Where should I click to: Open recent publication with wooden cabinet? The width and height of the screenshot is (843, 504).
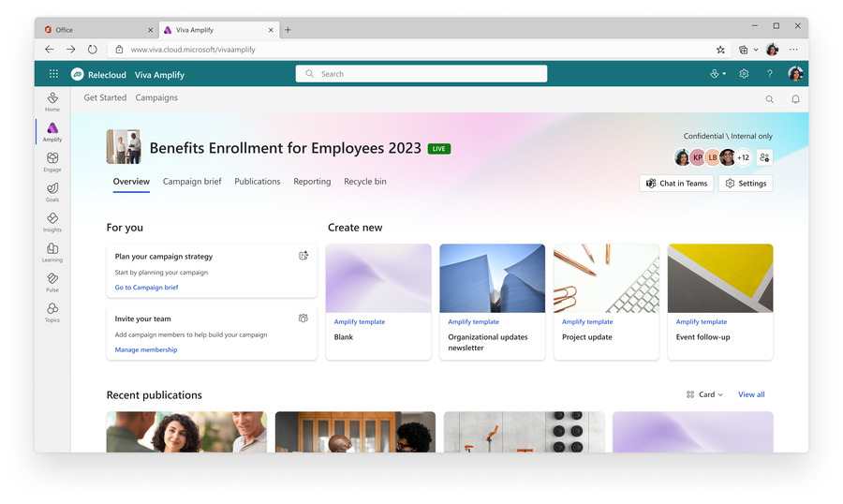(355, 432)
